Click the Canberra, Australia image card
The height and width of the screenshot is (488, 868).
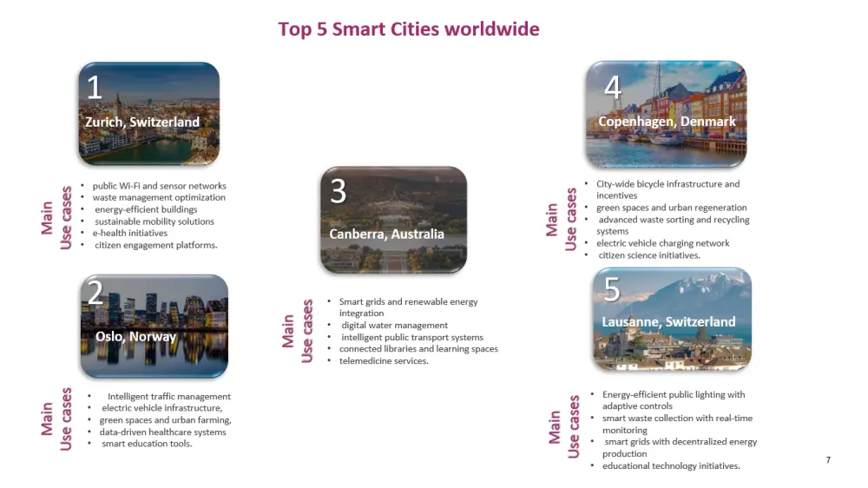coord(393,220)
